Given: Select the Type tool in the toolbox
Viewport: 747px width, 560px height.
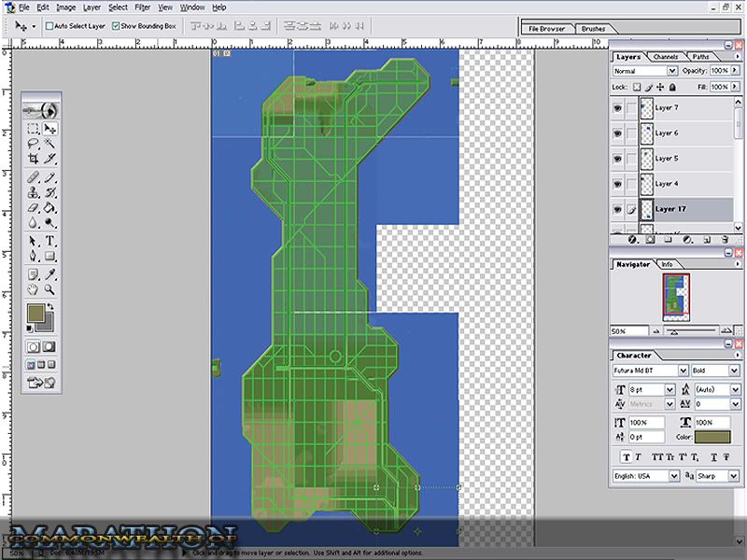Looking at the screenshot, I should [50, 240].
